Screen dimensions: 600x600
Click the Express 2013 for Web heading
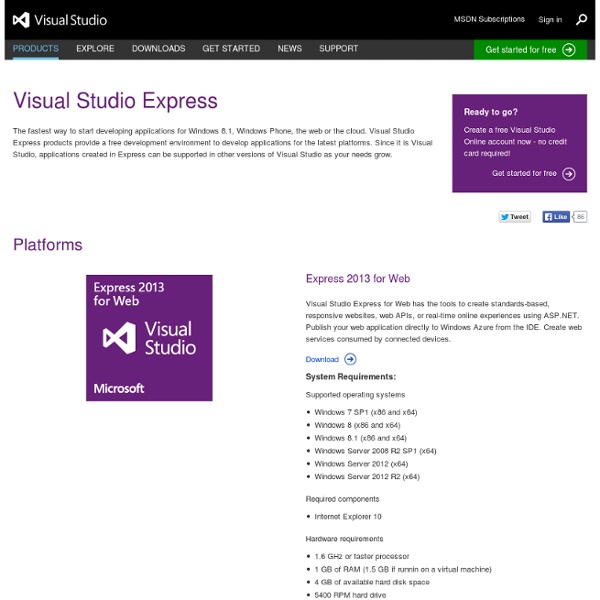[358, 279]
